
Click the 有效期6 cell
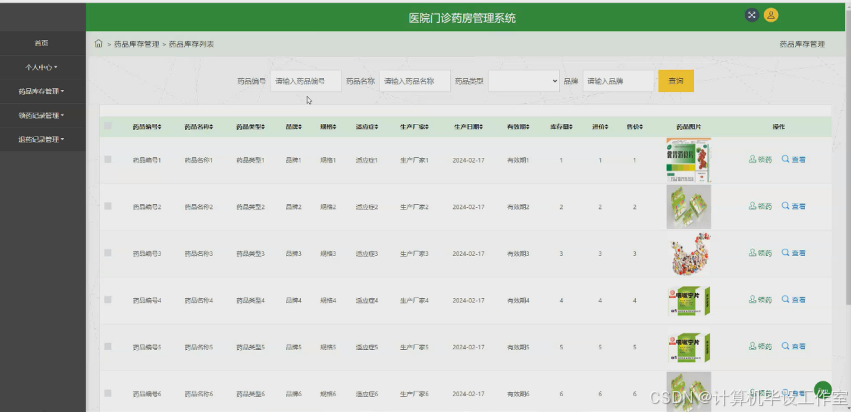[518, 393]
